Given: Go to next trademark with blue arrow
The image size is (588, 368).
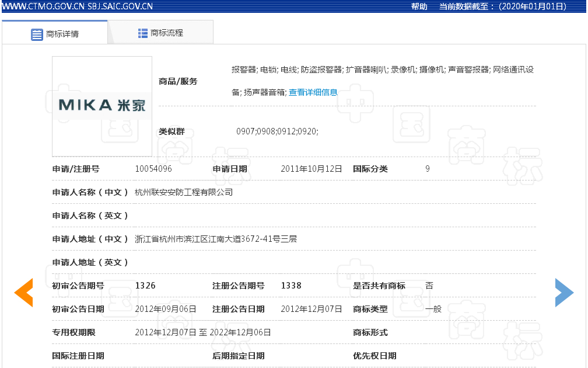Looking at the screenshot, I should pyautogui.click(x=565, y=293).
